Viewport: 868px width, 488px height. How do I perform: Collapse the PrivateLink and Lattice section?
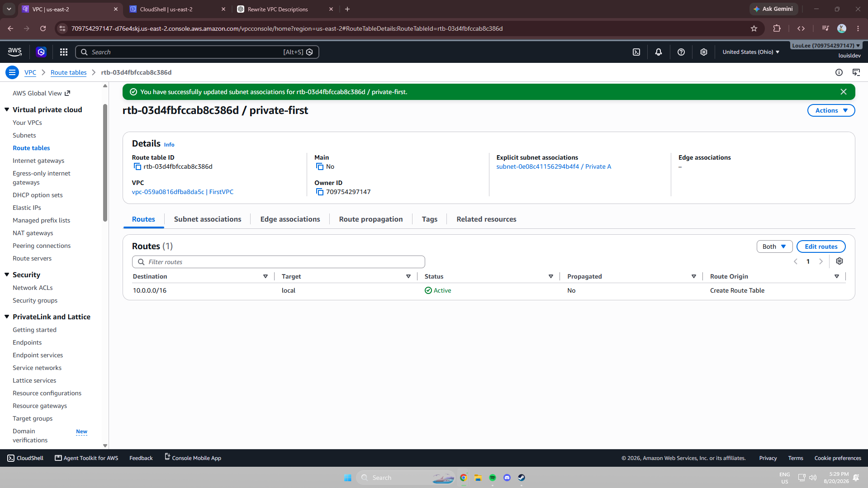coord(7,317)
